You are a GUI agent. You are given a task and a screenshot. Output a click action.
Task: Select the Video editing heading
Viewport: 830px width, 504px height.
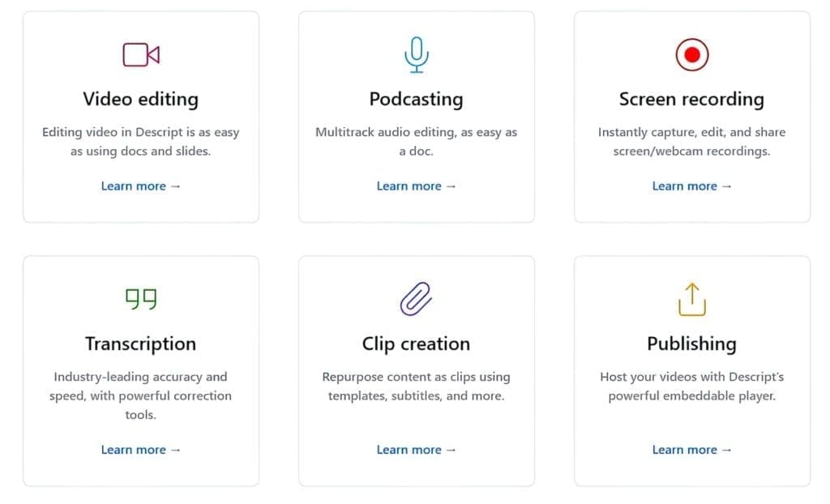141,100
